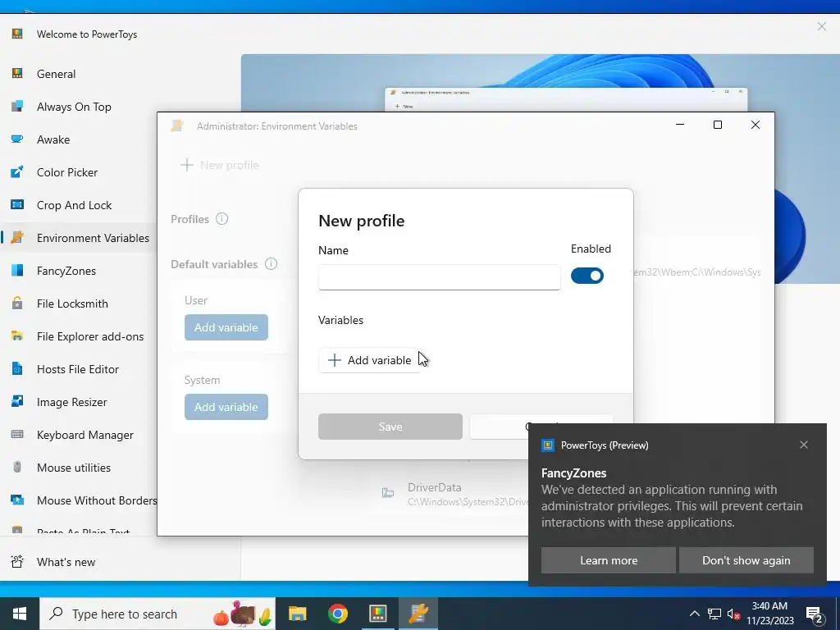Dismiss the PowerToys notification toast
This screenshot has height=630, width=840.
804,445
